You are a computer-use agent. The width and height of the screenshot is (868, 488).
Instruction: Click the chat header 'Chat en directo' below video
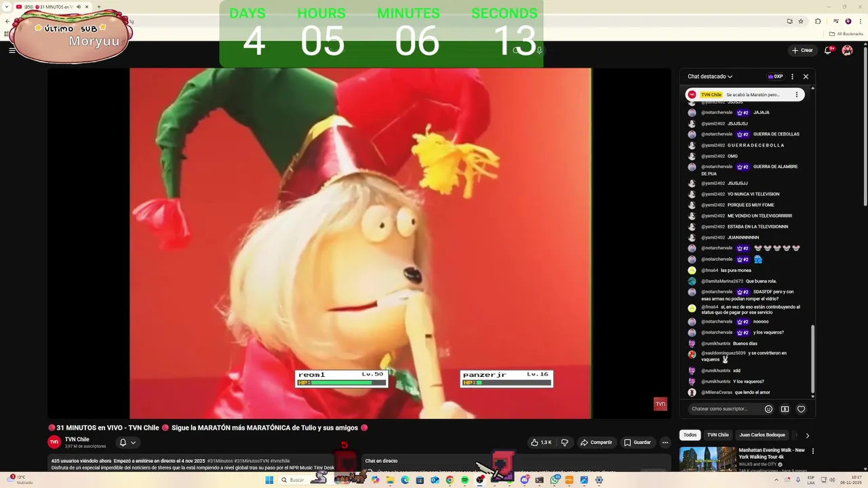(x=381, y=461)
